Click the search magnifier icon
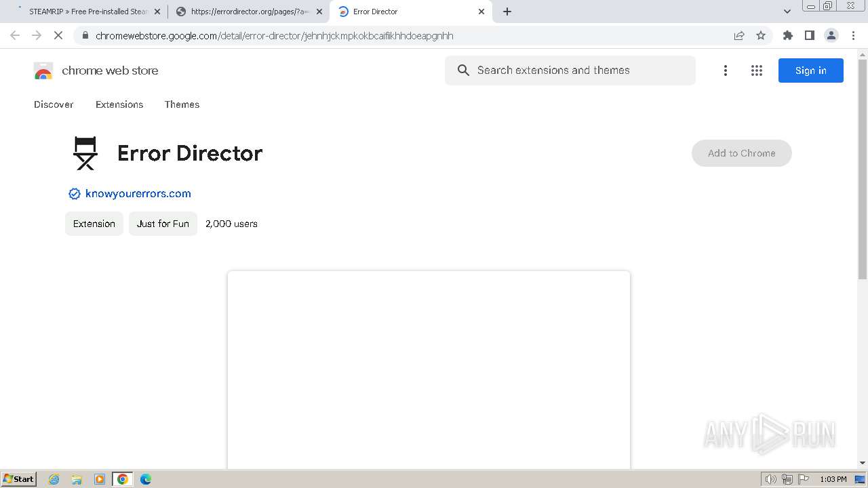 tap(463, 70)
